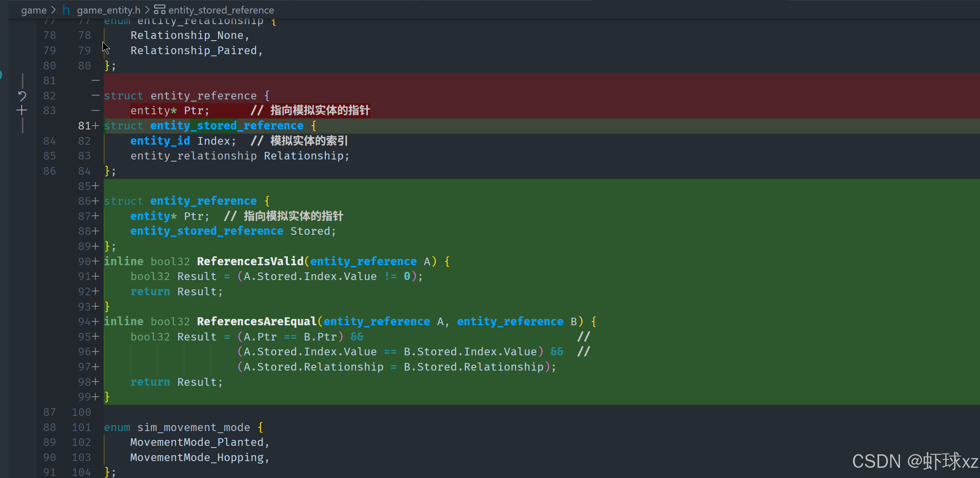Open the 'game' folder breadcrumb
The image size is (980, 478).
point(33,10)
